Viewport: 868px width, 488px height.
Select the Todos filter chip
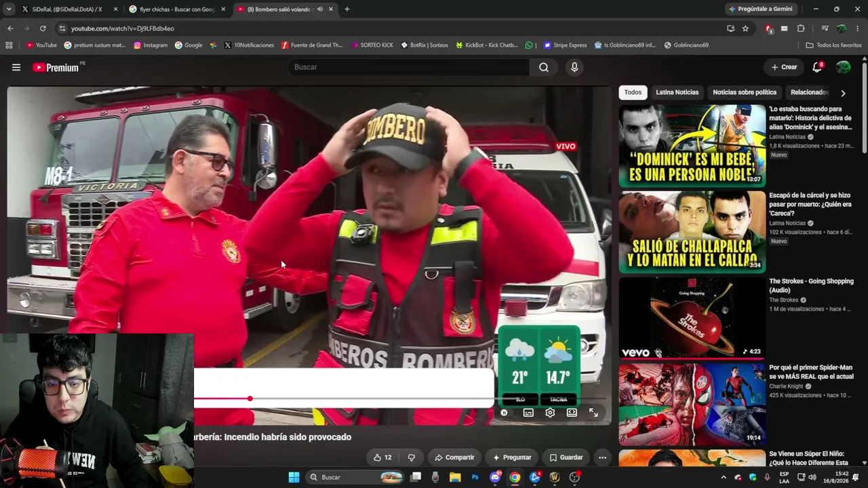633,92
